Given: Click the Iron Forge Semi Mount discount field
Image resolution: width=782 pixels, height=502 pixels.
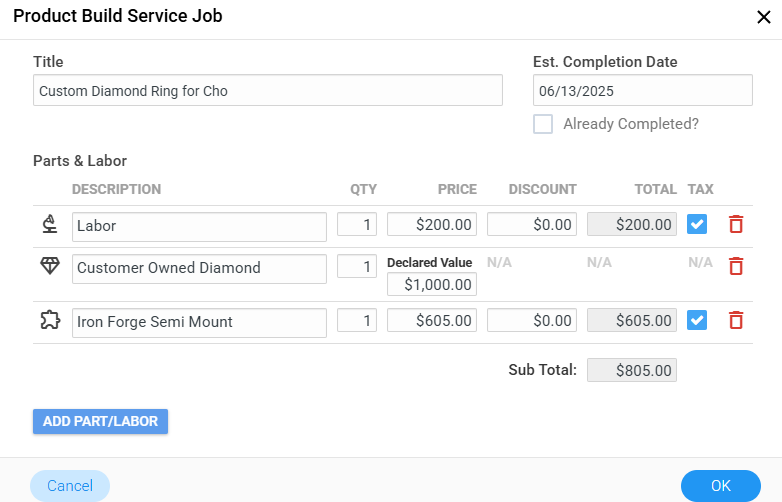Looking at the screenshot, I should coord(532,321).
